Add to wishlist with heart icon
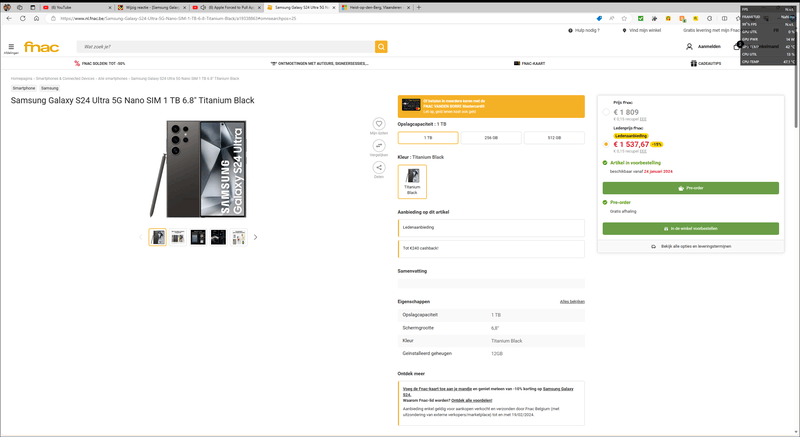The width and height of the screenshot is (800, 437). click(x=379, y=124)
